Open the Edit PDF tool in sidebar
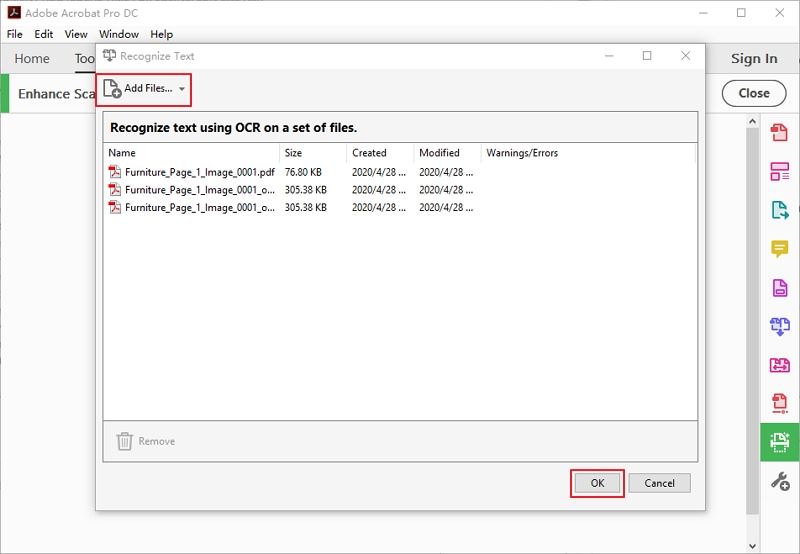 coord(779,171)
